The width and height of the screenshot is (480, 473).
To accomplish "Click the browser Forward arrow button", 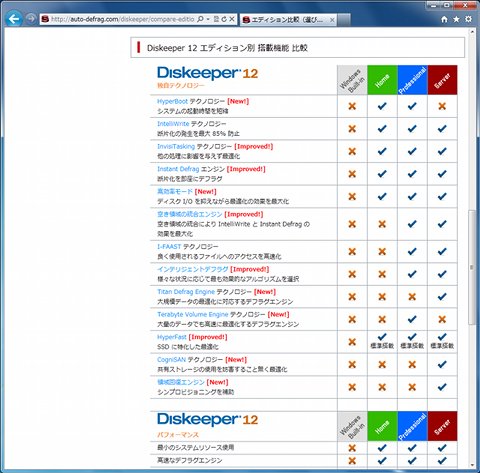I will click(x=31, y=19).
